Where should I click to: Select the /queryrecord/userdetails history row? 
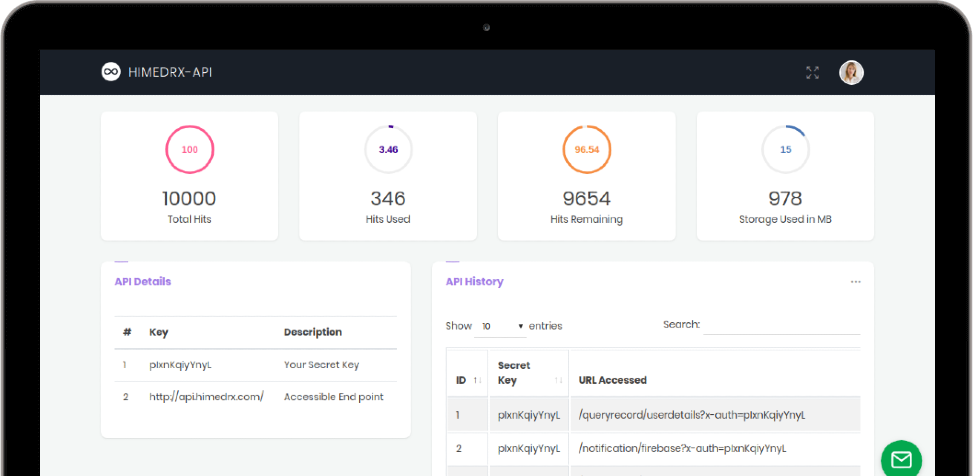coord(692,414)
